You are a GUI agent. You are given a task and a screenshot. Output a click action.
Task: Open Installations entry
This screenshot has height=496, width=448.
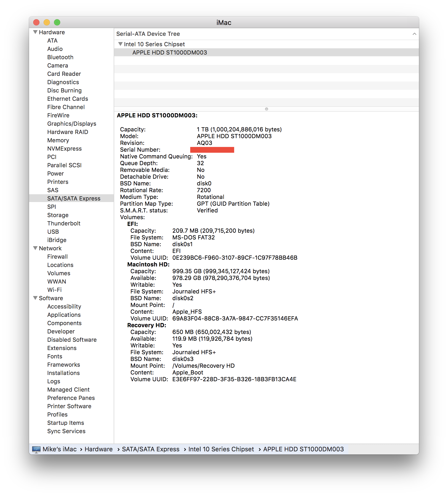tap(64, 373)
